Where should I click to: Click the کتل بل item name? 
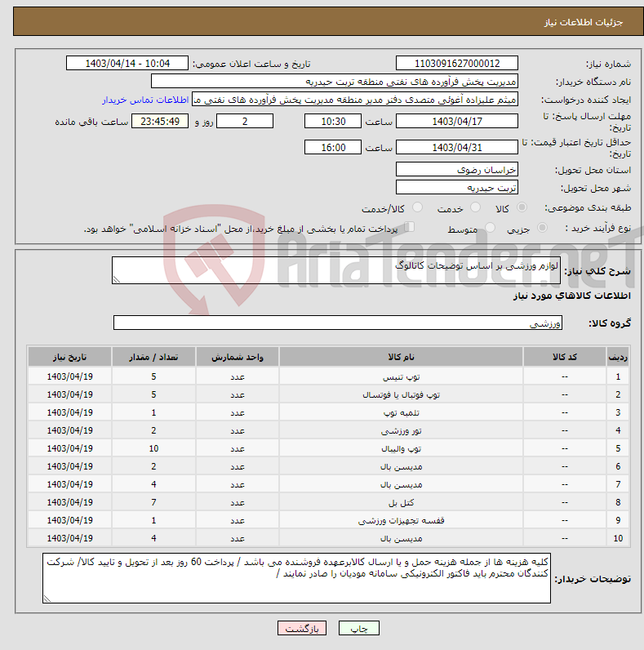point(401,502)
